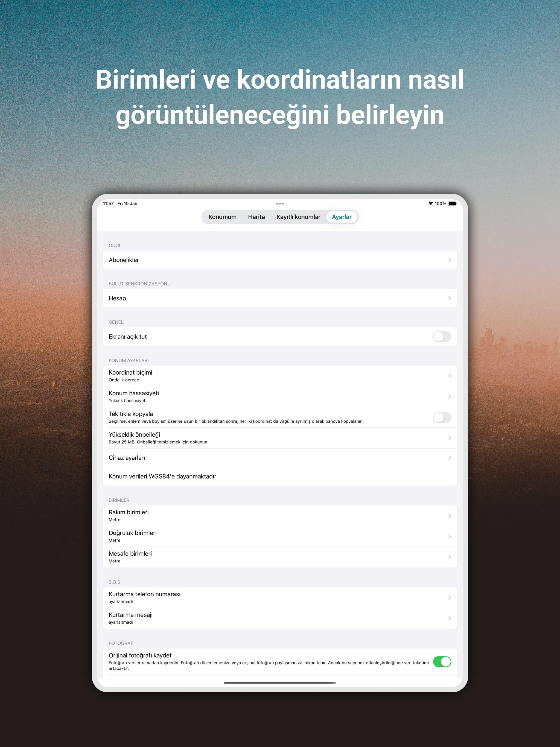Click the 'Ondalık derece' value text
560x747 pixels.
(x=124, y=380)
